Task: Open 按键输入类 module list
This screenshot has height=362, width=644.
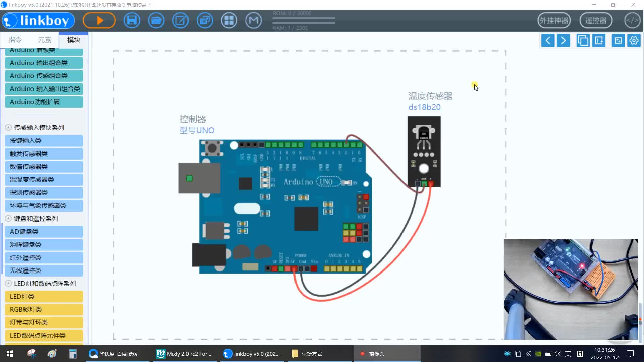Action: (44, 141)
